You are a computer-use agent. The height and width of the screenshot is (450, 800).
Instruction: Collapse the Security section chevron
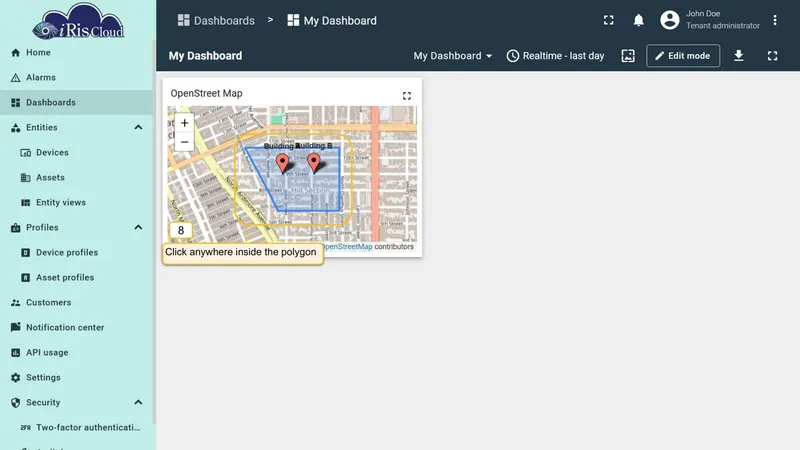point(138,403)
